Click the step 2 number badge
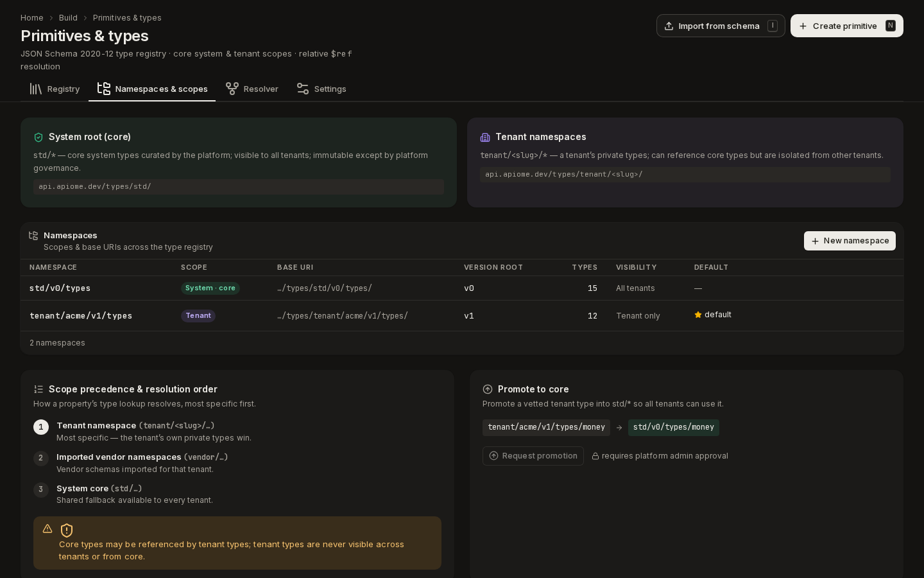 pyautogui.click(x=41, y=458)
